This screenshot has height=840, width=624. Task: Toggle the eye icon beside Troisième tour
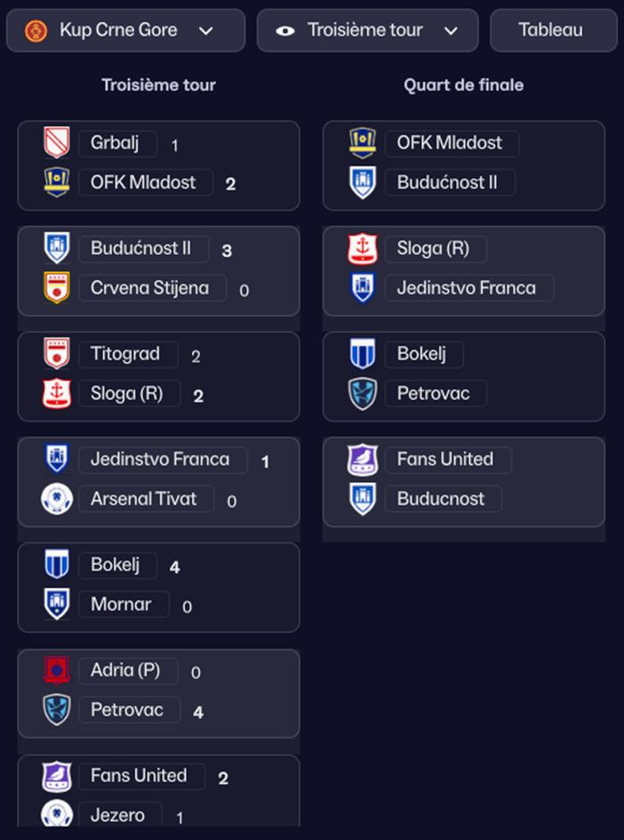pos(285,30)
